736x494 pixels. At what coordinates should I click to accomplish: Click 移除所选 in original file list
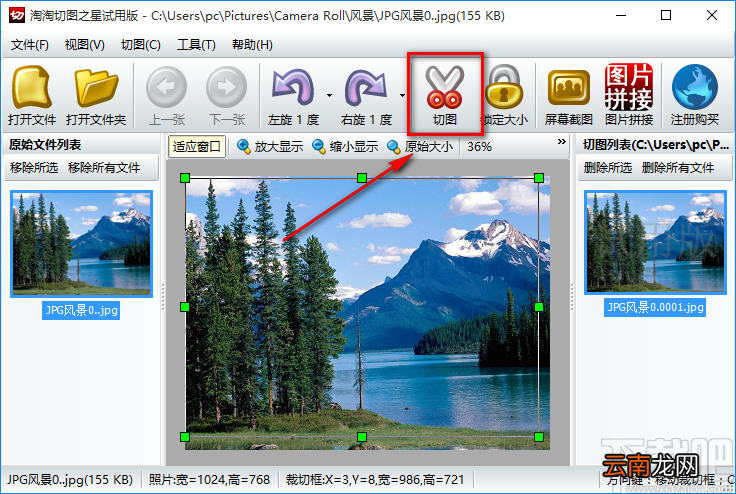pos(34,168)
